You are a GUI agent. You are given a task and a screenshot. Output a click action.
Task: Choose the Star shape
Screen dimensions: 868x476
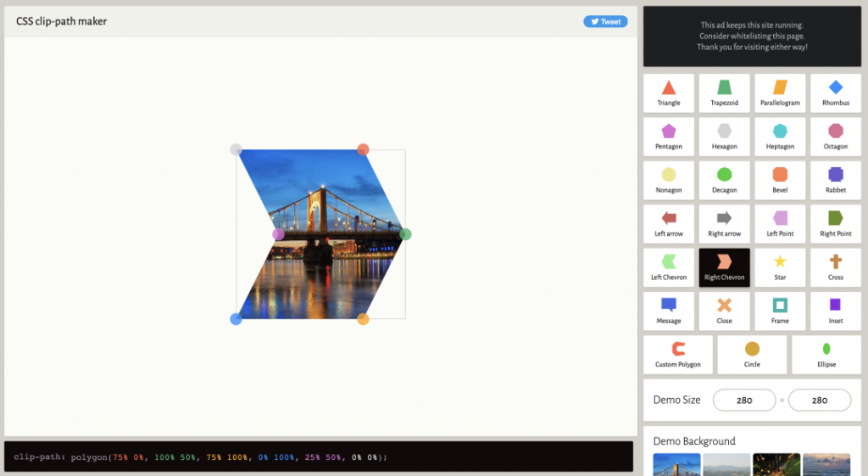(780, 267)
